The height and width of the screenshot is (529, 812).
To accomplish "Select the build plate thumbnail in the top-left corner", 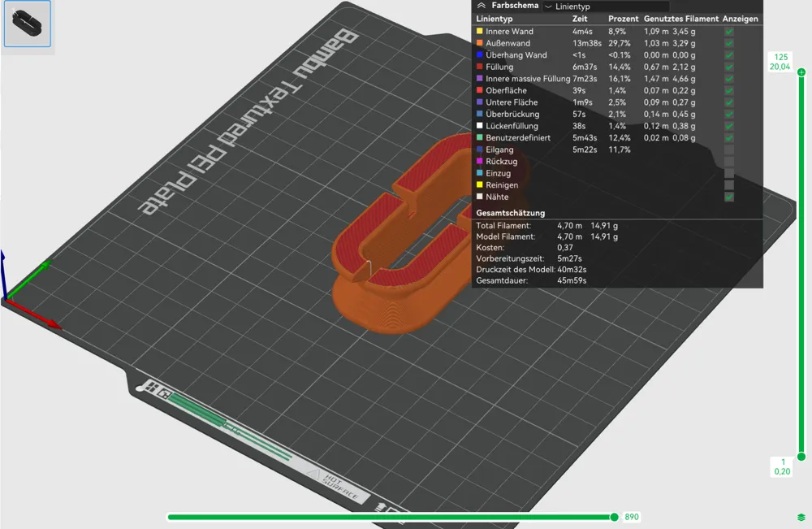I will click(x=28, y=24).
